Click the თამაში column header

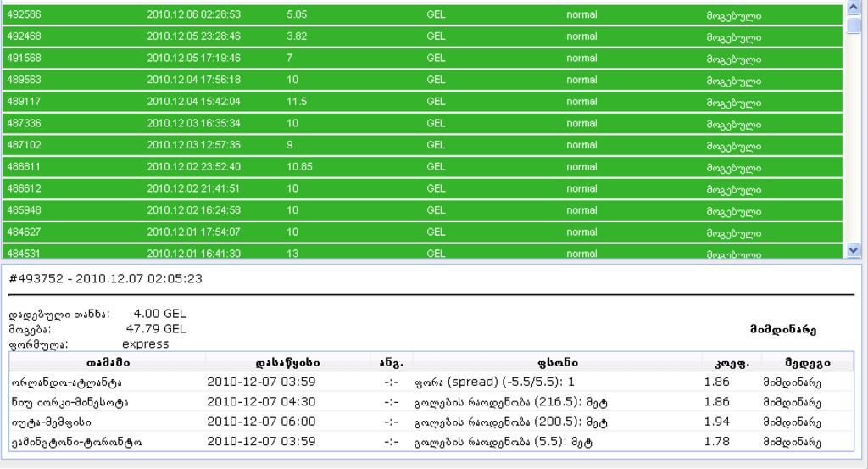pyautogui.click(x=108, y=363)
